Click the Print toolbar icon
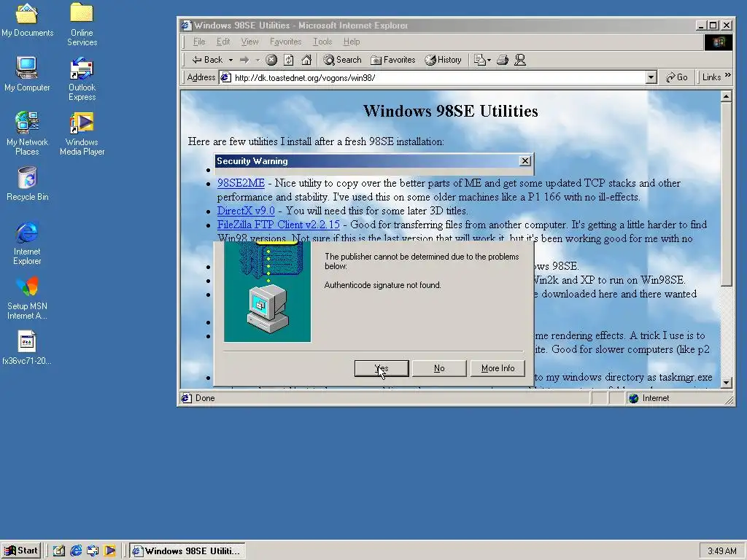The image size is (747, 560). pos(503,60)
